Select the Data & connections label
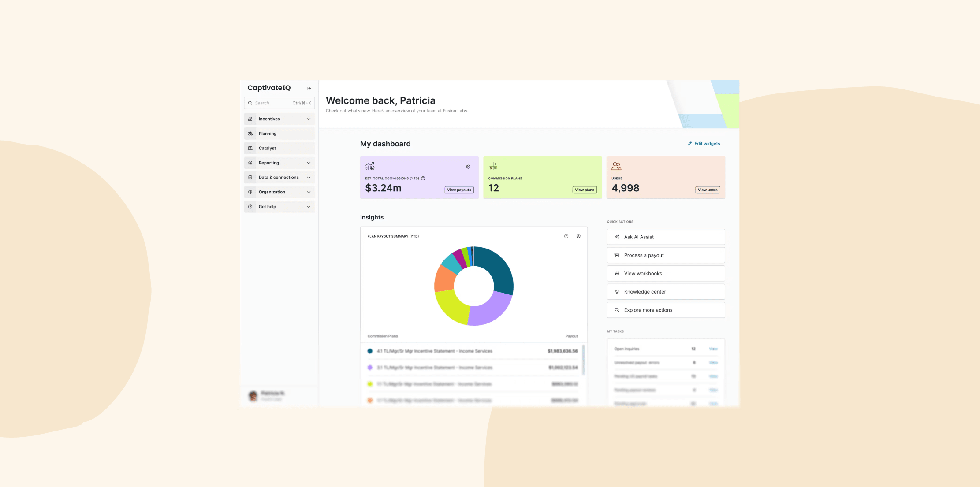The image size is (980, 487). [279, 178]
